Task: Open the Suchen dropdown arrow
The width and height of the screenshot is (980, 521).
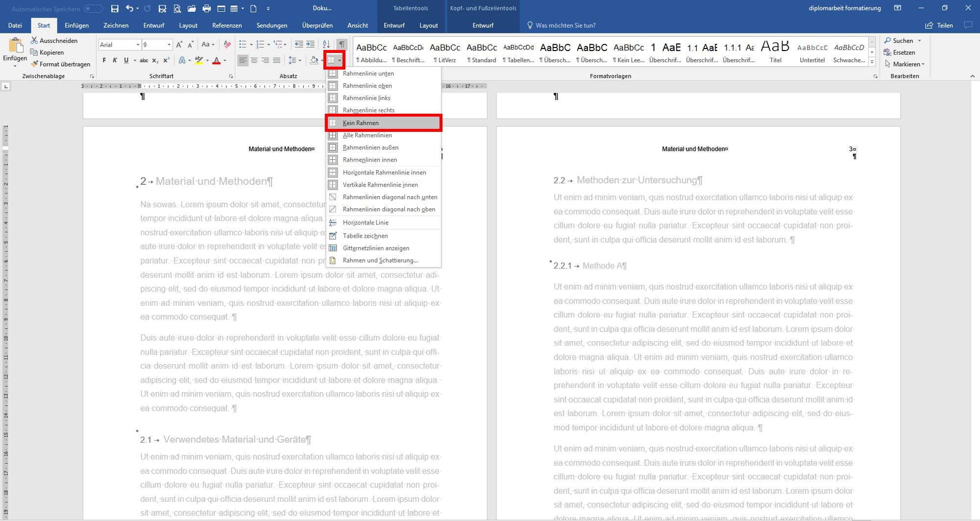Action: click(919, 41)
